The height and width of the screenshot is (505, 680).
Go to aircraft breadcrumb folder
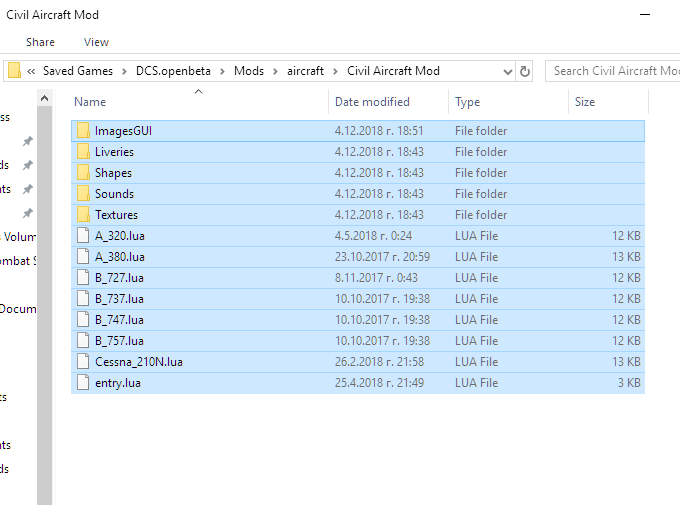tap(305, 71)
